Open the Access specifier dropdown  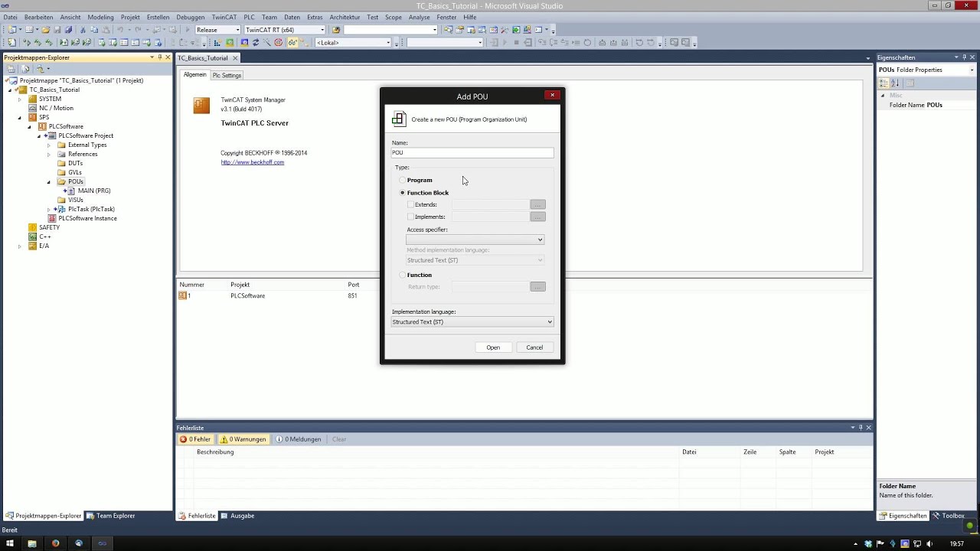(x=475, y=240)
